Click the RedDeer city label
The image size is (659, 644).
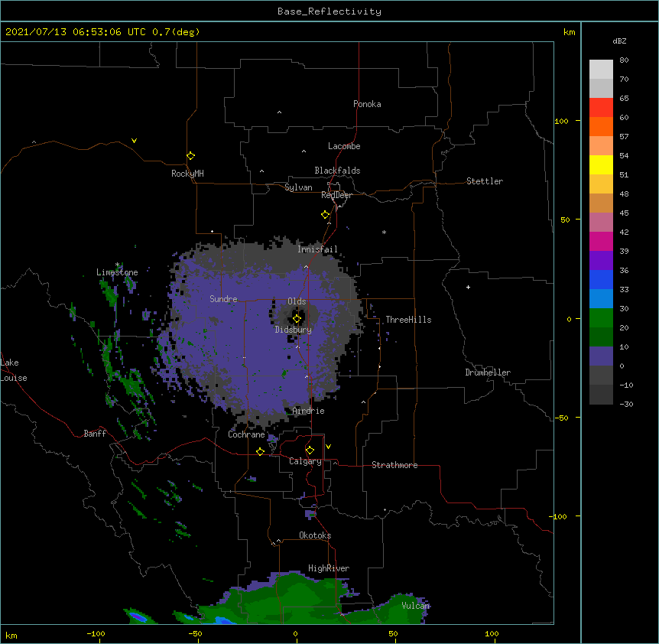tap(337, 195)
